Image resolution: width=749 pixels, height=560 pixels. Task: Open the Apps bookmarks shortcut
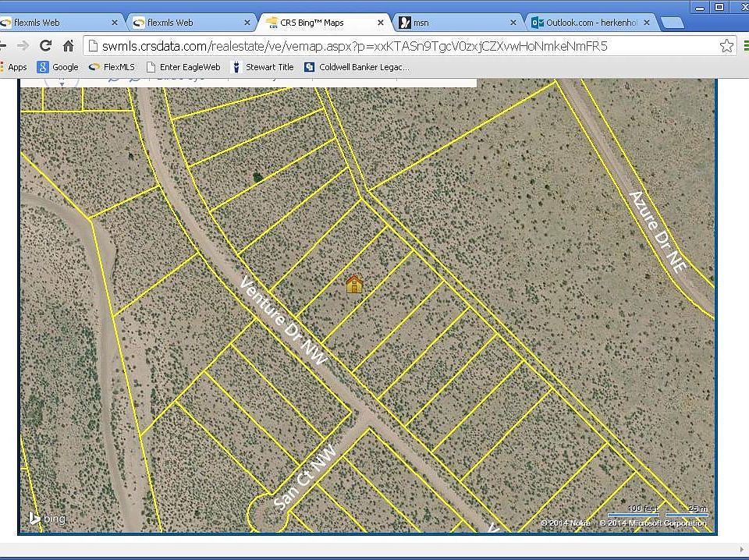pyautogui.click(x=13, y=67)
